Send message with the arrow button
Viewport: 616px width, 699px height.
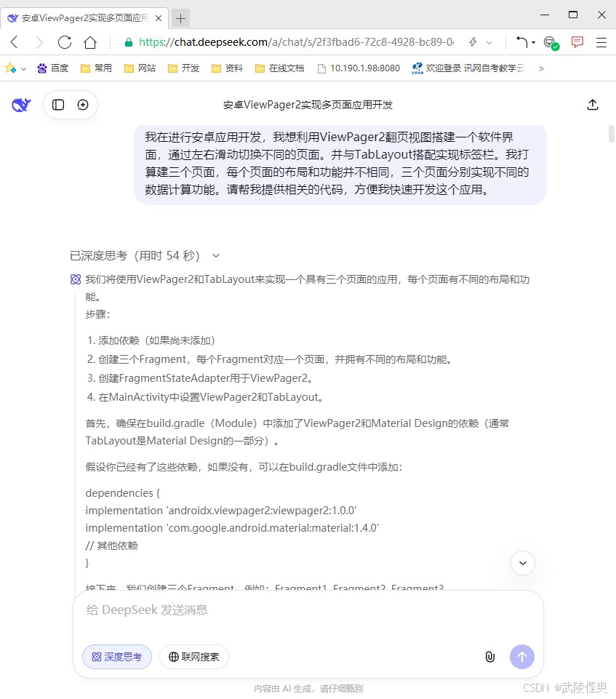coord(522,657)
